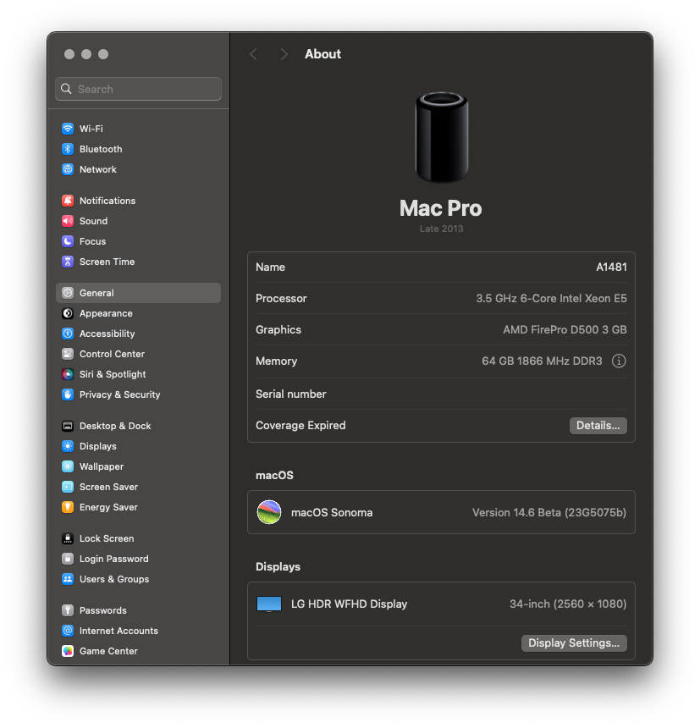
Task: Click the LG display monitor icon
Action: (269, 604)
